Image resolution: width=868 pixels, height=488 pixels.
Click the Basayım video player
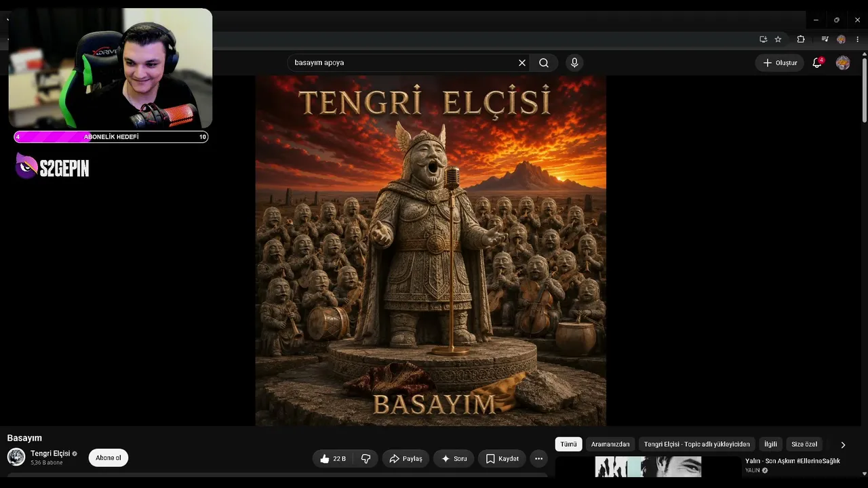pos(431,250)
